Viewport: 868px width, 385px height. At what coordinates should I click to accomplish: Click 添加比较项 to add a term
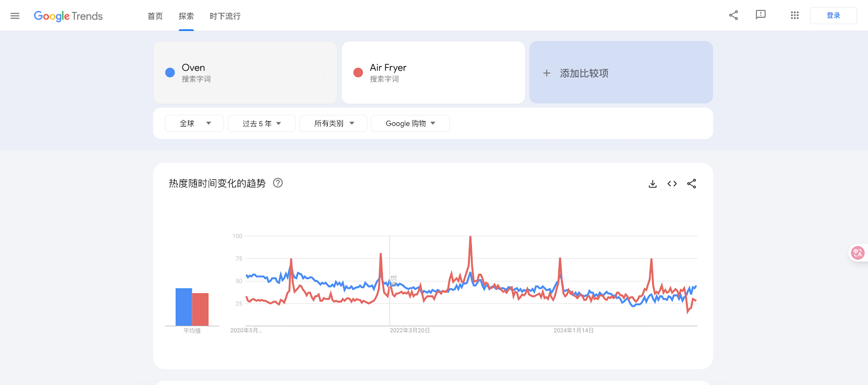584,73
